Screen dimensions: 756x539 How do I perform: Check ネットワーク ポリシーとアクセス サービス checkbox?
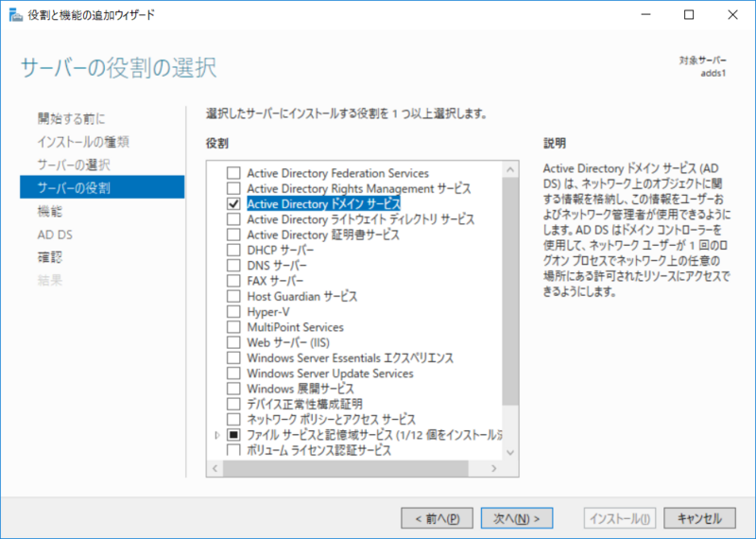(233, 419)
